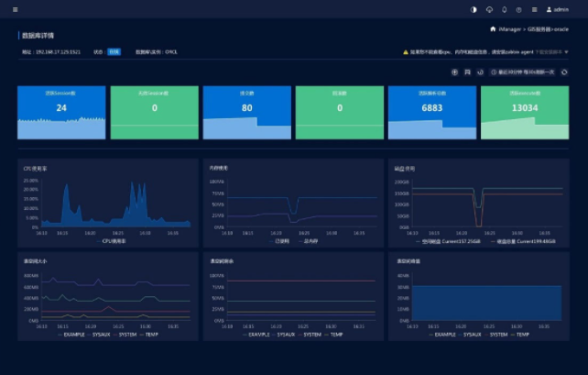This screenshot has width=588, height=375.
Task: Toggle the dark/light theme icon
Action: (474, 9)
